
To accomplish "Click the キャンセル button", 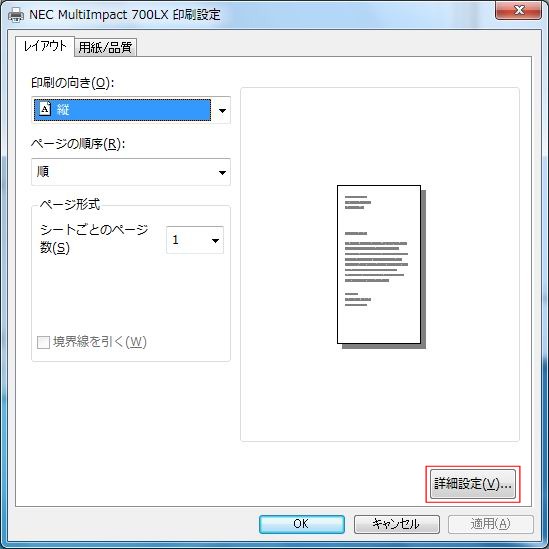I will tap(396, 524).
